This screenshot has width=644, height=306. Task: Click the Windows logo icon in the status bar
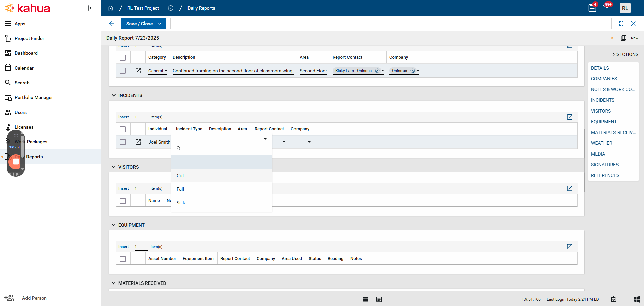(x=637, y=299)
